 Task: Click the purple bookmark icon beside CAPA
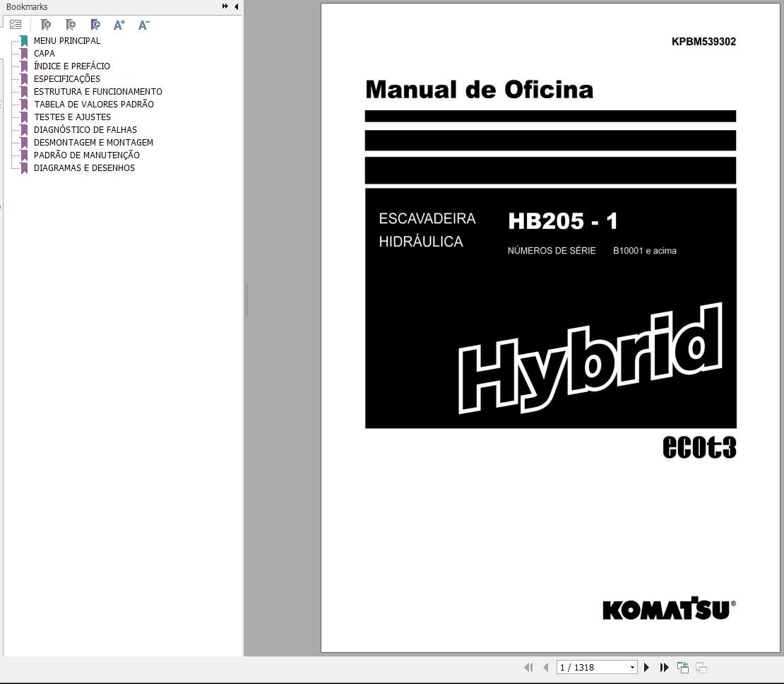(x=24, y=53)
